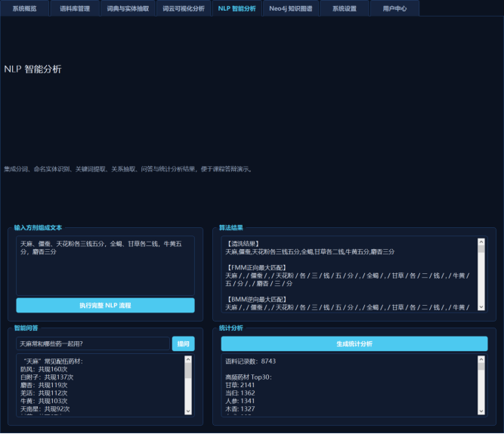Click the 甘草: 2141 line
This screenshot has height=434, width=504.
pos(240,385)
